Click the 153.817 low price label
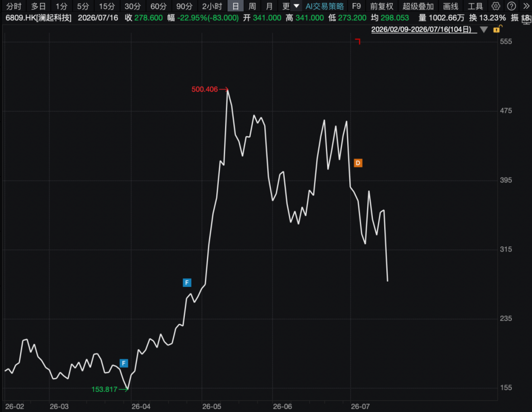Image resolution: width=532 pixels, height=412 pixels. click(x=104, y=389)
